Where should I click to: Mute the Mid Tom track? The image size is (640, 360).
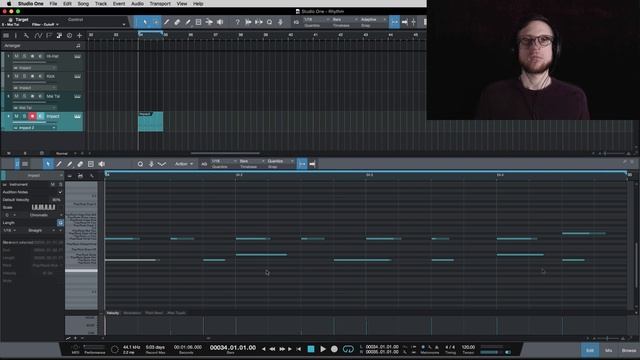[x=16, y=96]
